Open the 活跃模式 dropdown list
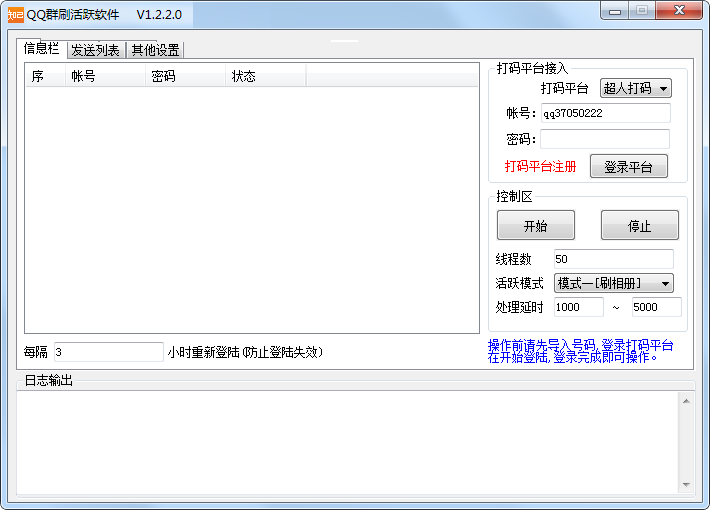This screenshot has height=510, width=710. pos(613,283)
